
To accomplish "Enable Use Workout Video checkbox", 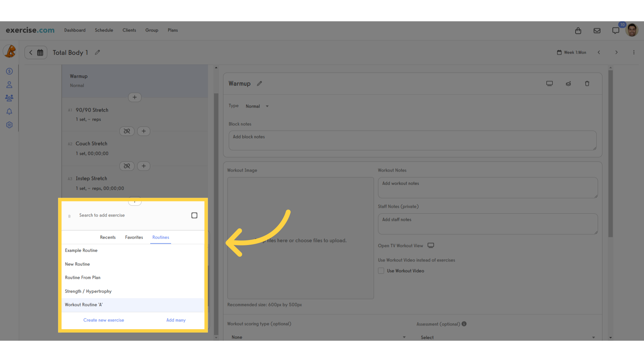I will (381, 270).
